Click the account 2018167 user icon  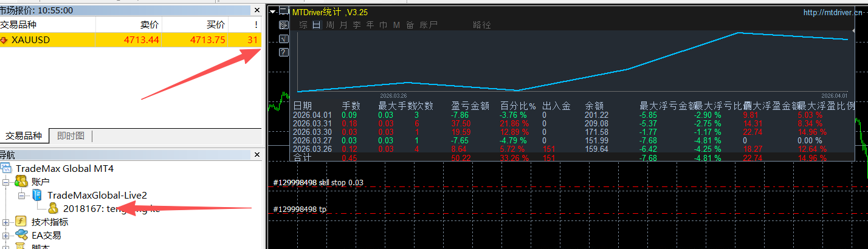point(54,208)
